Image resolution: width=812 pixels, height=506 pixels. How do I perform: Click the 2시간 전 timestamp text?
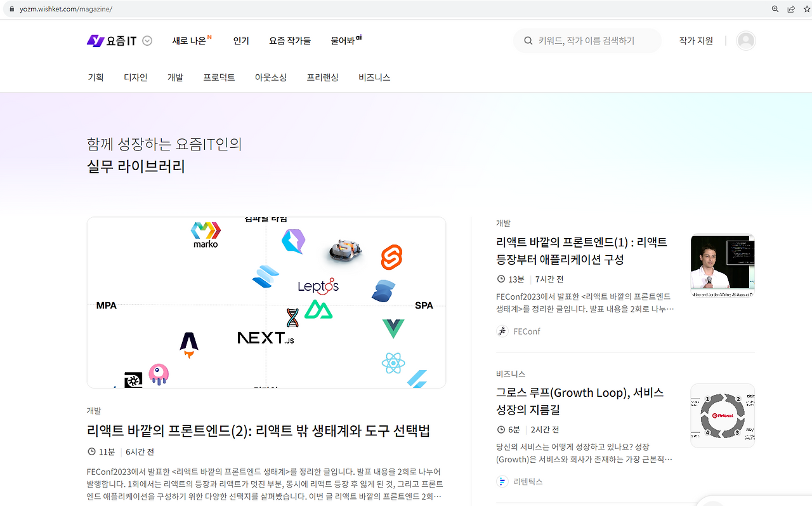pyautogui.click(x=545, y=430)
